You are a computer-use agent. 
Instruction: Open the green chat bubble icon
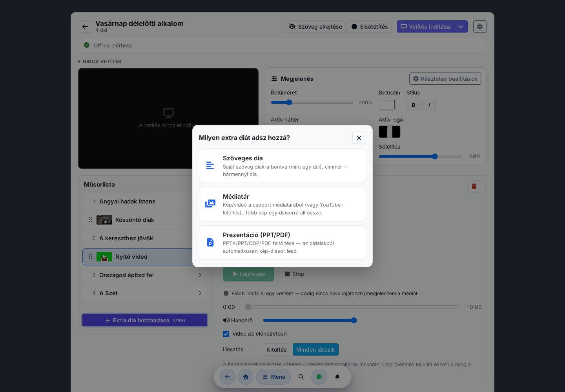(x=319, y=377)
